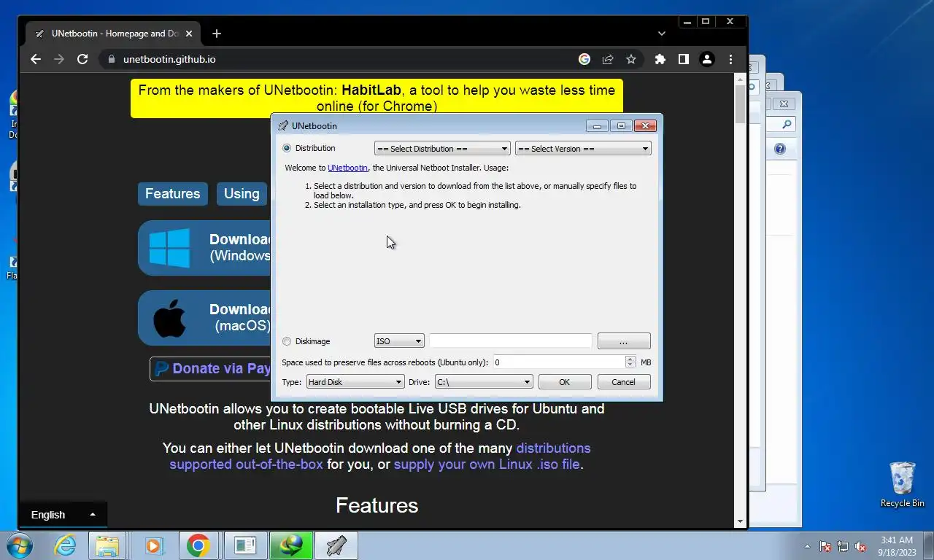Click the lock icon beside the URL

112,59
